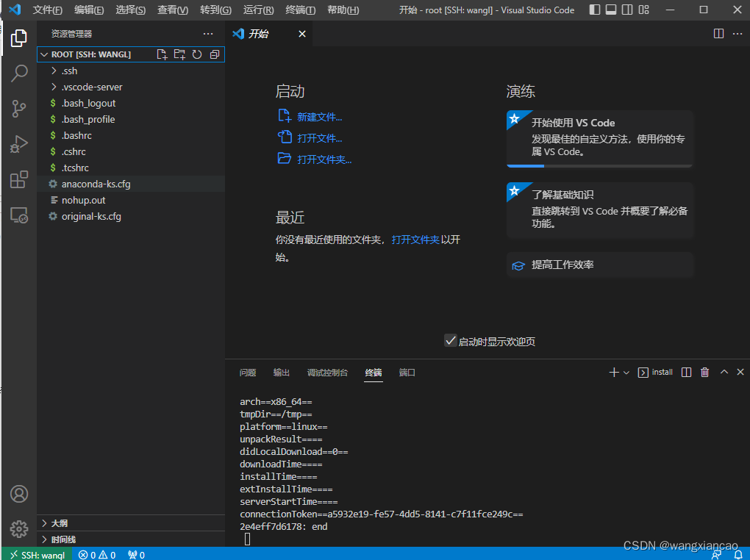Viewport: 750px width, 560px height.
Task: Open 提高工作效率 walkthrough card
Action: (600, 265)
